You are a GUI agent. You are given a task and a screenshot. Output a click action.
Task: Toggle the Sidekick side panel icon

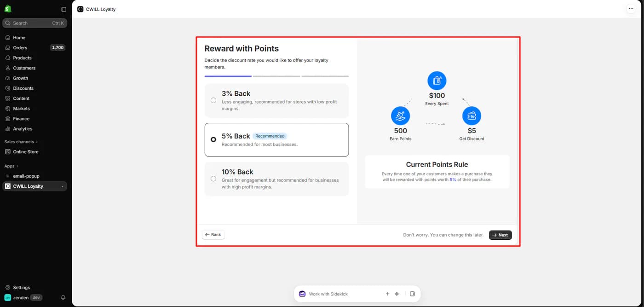(412, 294)
